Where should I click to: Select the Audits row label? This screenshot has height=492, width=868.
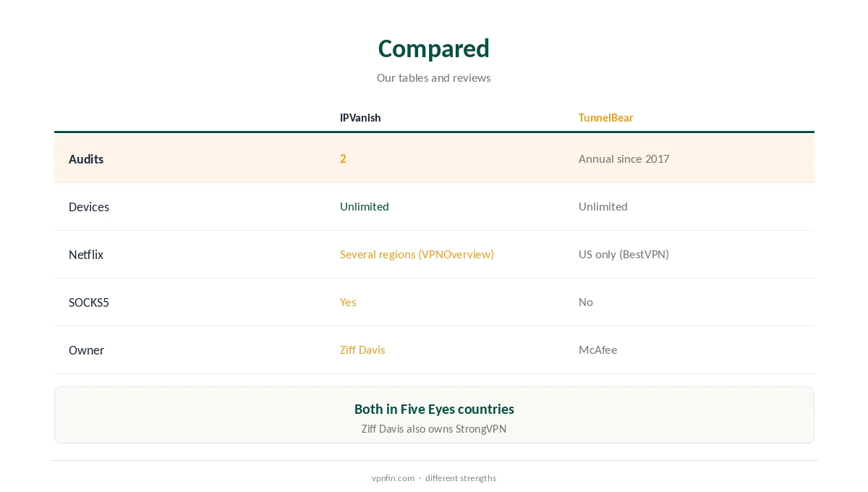click(x=86, y=159)
